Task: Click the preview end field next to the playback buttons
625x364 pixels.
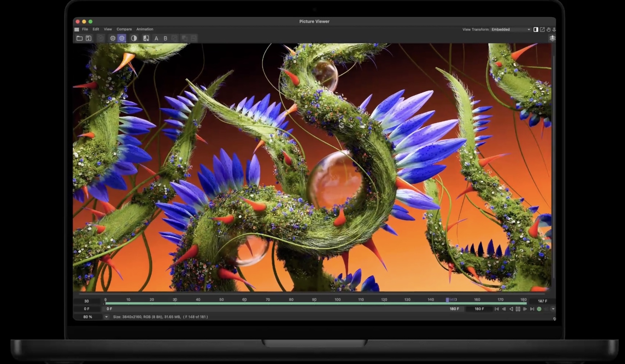Action: (x=479, y=309)
